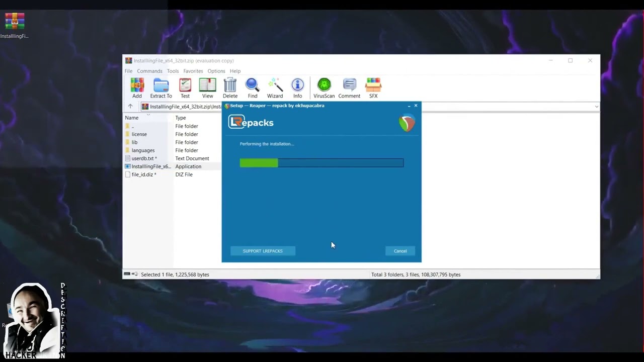Viewport: 644px width, 362px height.
Task: Maximize the WinRAR window
Action: [x=570, y=60]
